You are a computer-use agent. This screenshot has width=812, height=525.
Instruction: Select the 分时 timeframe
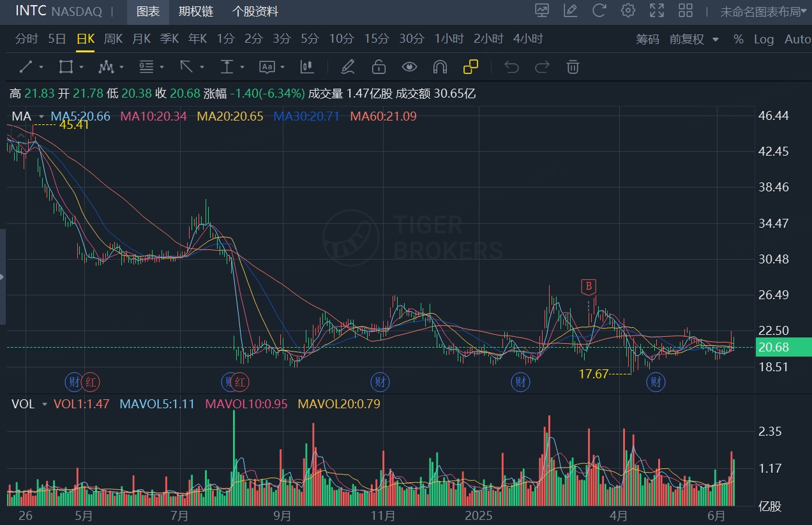coord(27,39)
